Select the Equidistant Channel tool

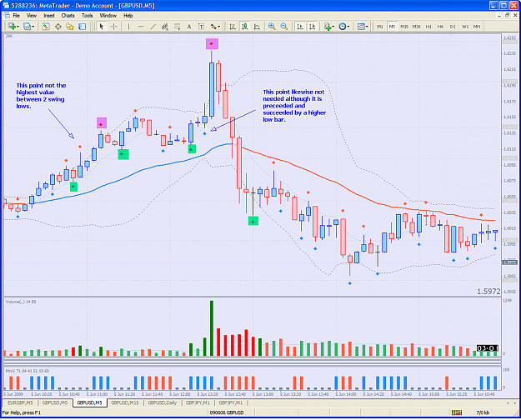click(x=165, y=27)
